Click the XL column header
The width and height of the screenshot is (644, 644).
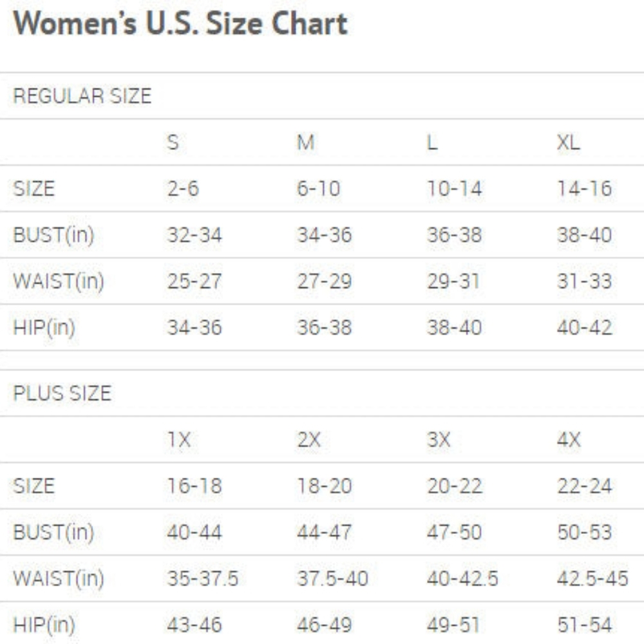tap(569, 142)
